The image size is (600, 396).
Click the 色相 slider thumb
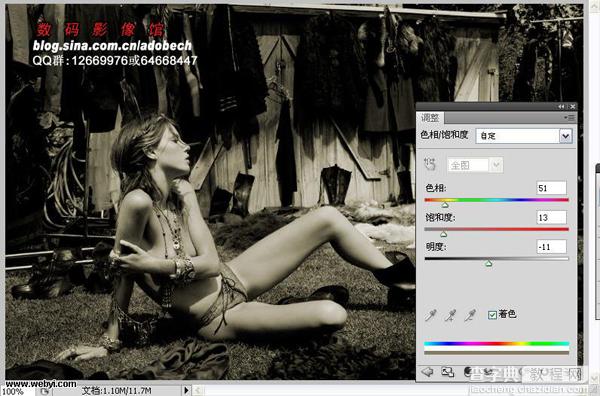[445, 205]
